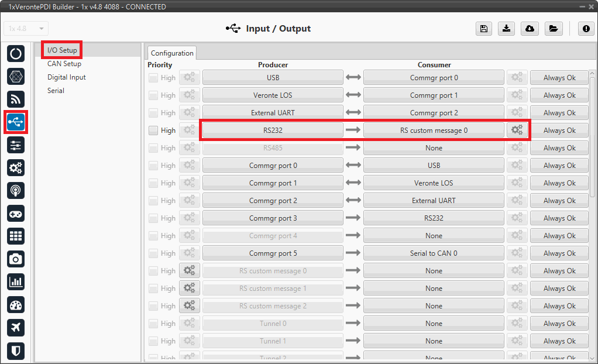
Task: Click scrollbar up arrow at list top
Action: point(592,73)
